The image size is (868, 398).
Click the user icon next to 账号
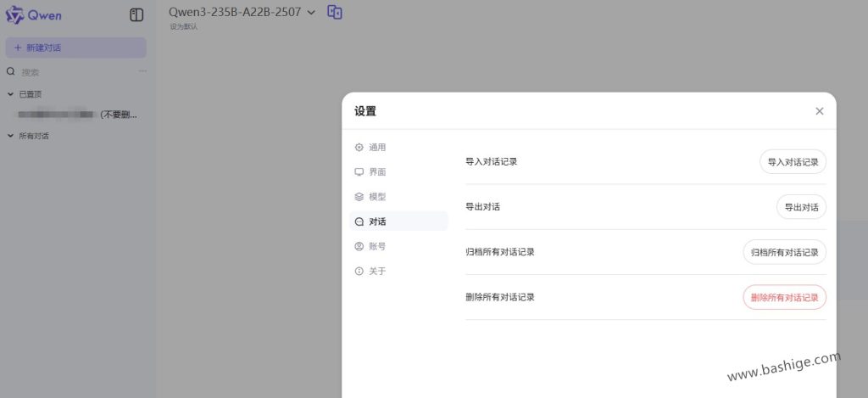(359, 246)
